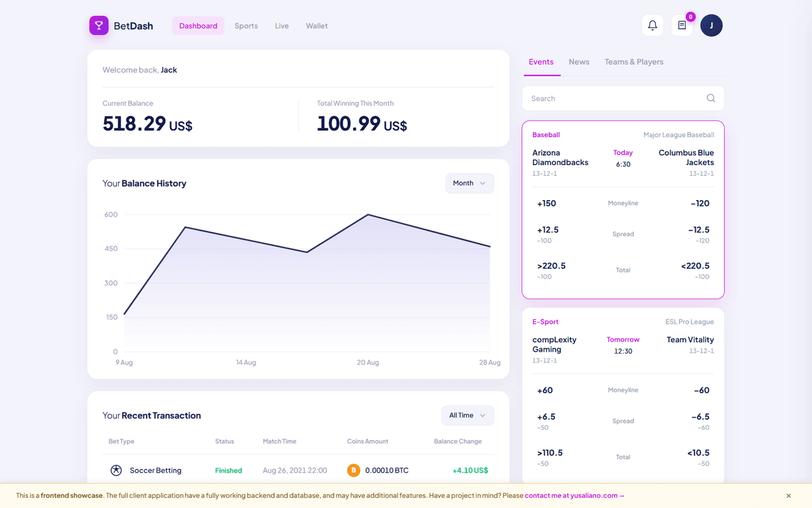Click the search magnifier icon
This screenshot has height=508, width=812.
click(710, 98)
